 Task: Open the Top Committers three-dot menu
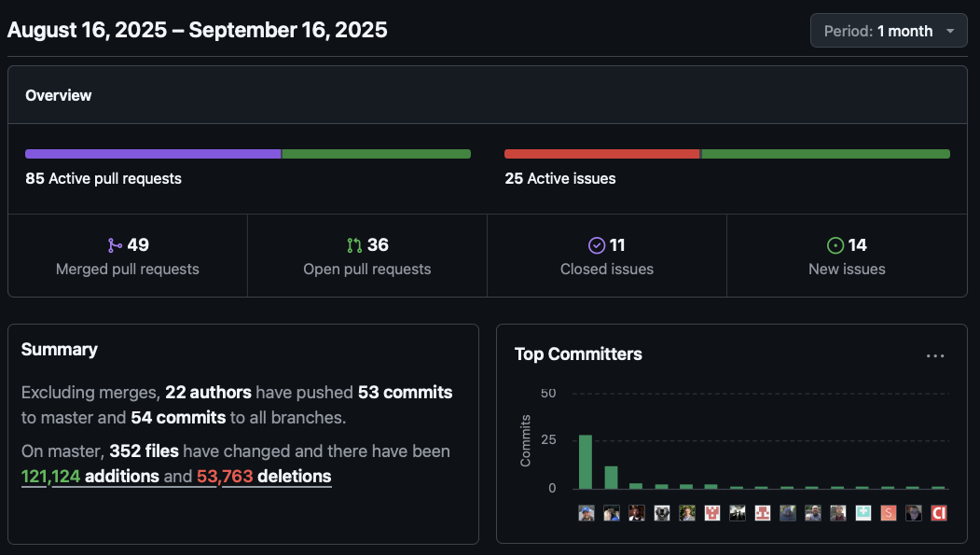point(935,355)
